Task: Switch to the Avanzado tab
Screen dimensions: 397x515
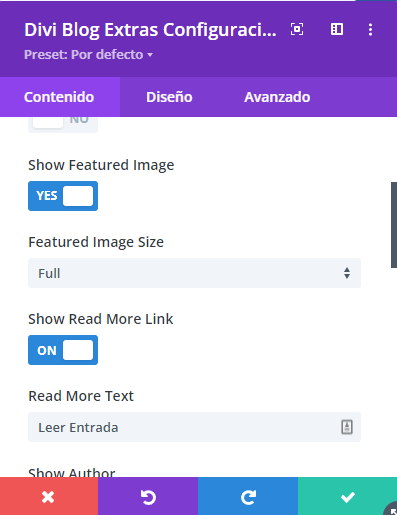Action: pos(277,97)
